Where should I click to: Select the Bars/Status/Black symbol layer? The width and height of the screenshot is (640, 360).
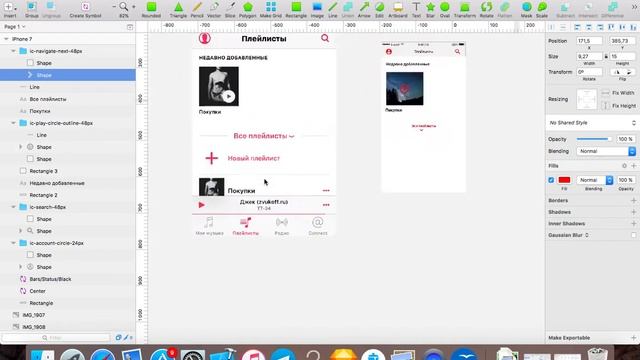[50, 279]
